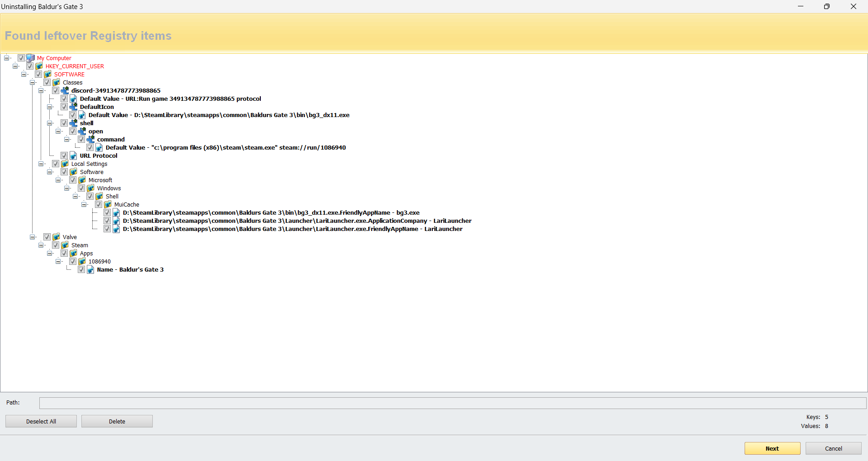Toggle the Valve key checkbox

point(47,237)
